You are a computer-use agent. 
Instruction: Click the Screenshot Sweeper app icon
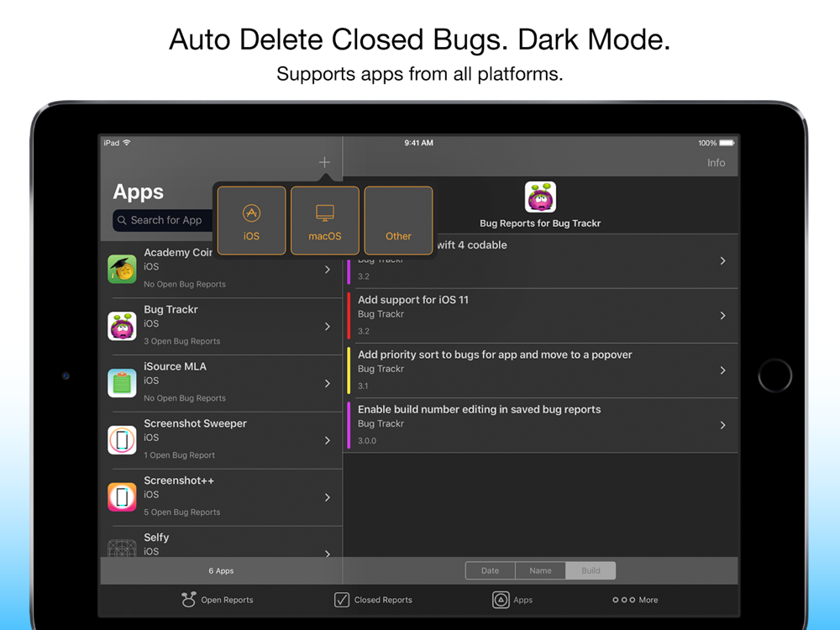pos(122,440)
